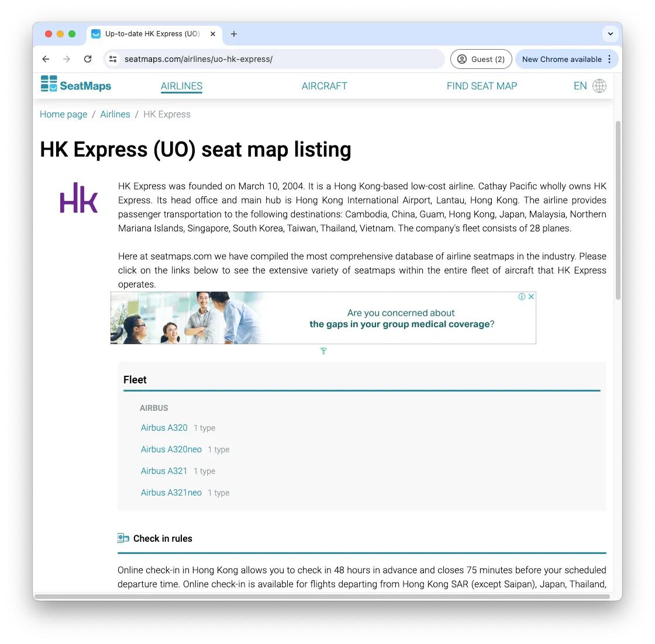Focus the seatmaps.com address bar

click(x=274, y=59)
